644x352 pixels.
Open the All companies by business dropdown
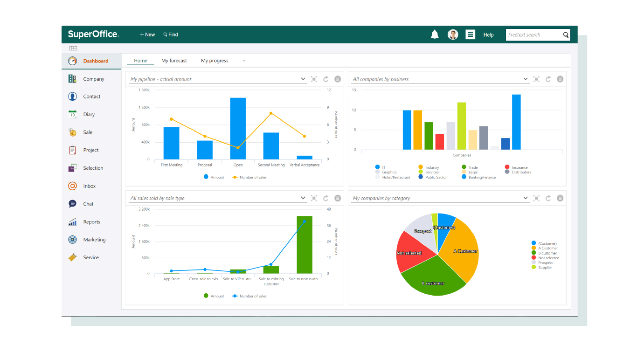point(526,79)
